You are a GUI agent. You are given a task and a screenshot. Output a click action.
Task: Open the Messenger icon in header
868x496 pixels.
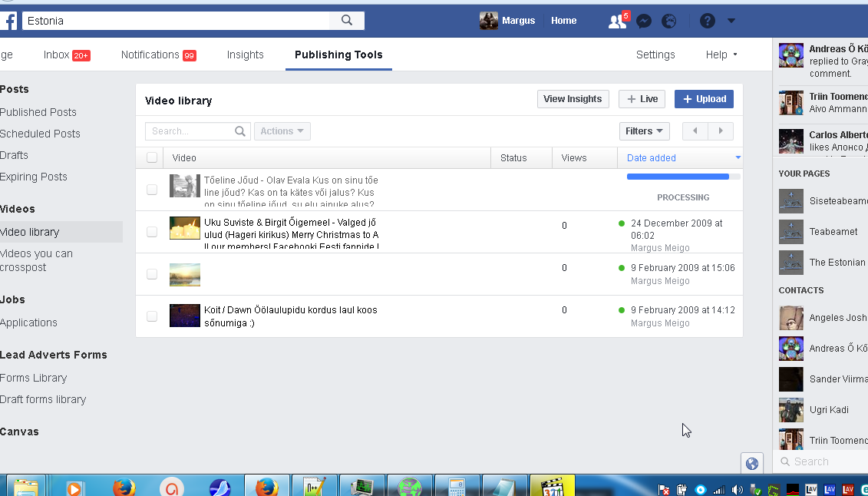coord(644,21)
